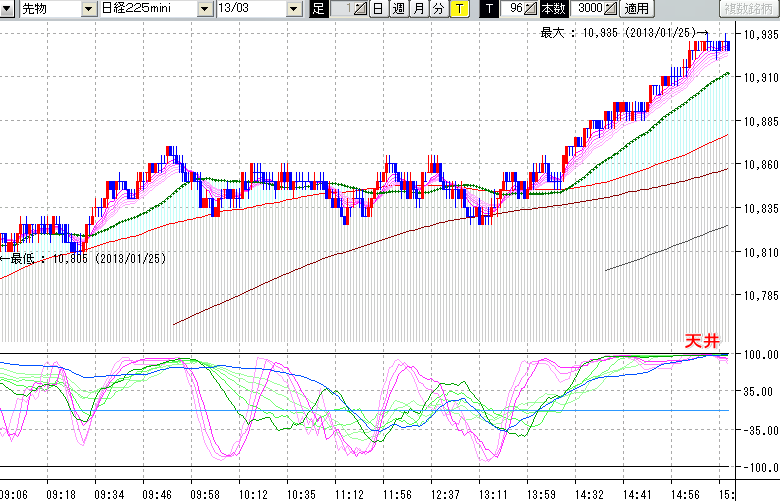Click the spinner next to 3000
This screenshot has width=780, height=501.
pos(611,9)
